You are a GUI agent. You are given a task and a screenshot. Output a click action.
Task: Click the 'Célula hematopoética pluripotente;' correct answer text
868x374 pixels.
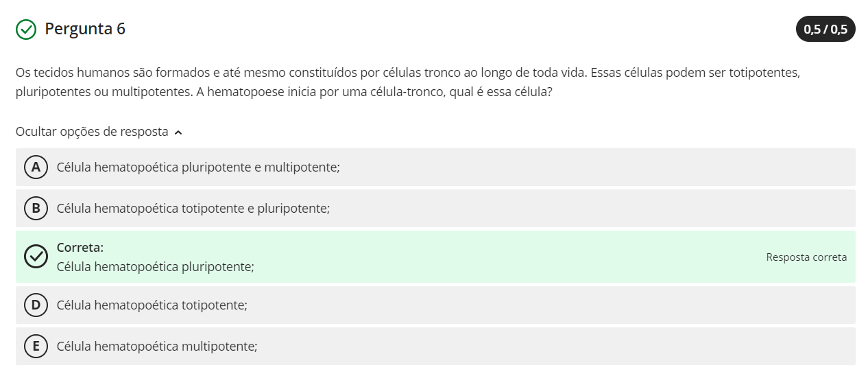click(x=156, y=266)
